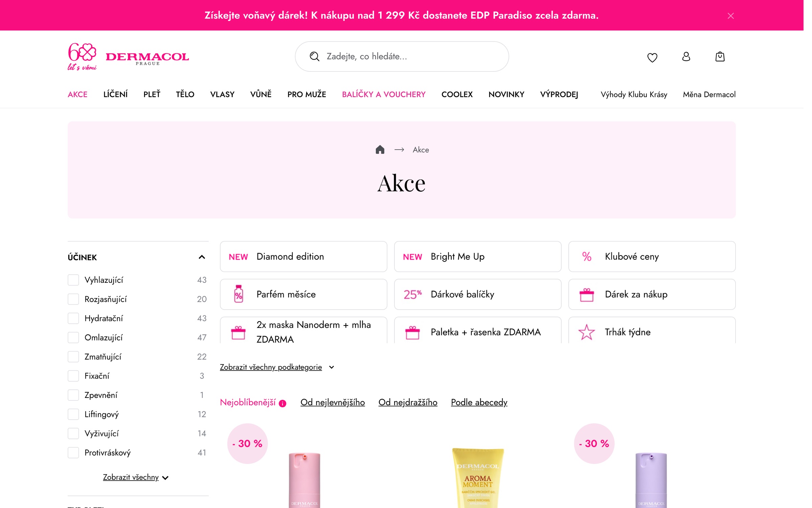This screenshot has height=508, width=812.
Task: Close the pink promo banner
Action: pyautogui.click(x=730, y=16)
